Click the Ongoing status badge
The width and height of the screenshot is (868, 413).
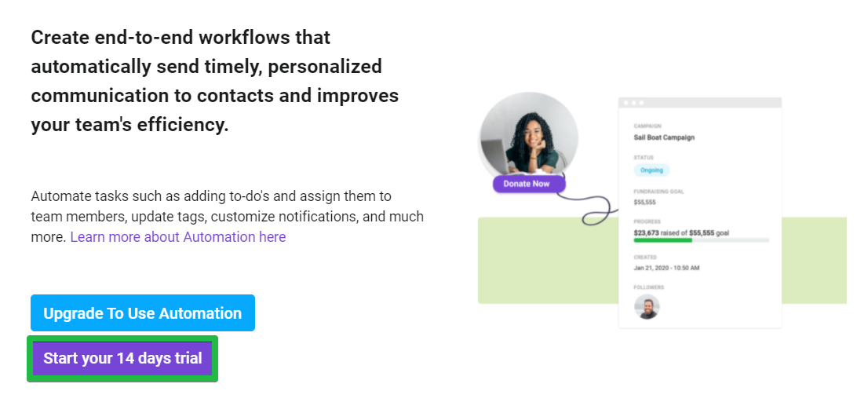point(651,170)
